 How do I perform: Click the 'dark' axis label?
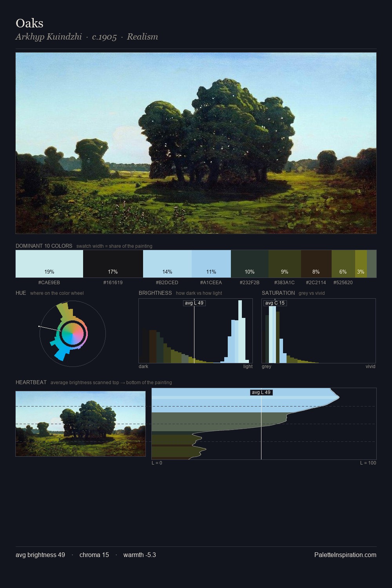coord(143,367)
